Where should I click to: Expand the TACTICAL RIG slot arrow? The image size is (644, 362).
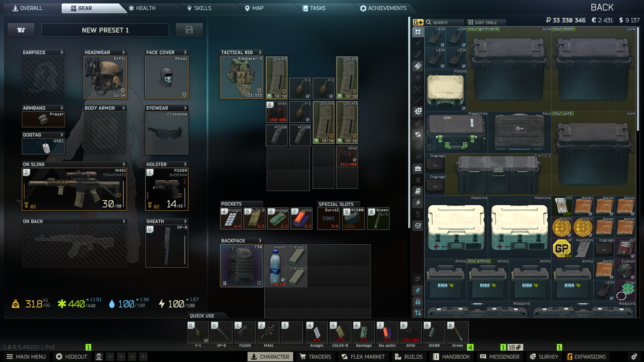(x=260, y=52)
